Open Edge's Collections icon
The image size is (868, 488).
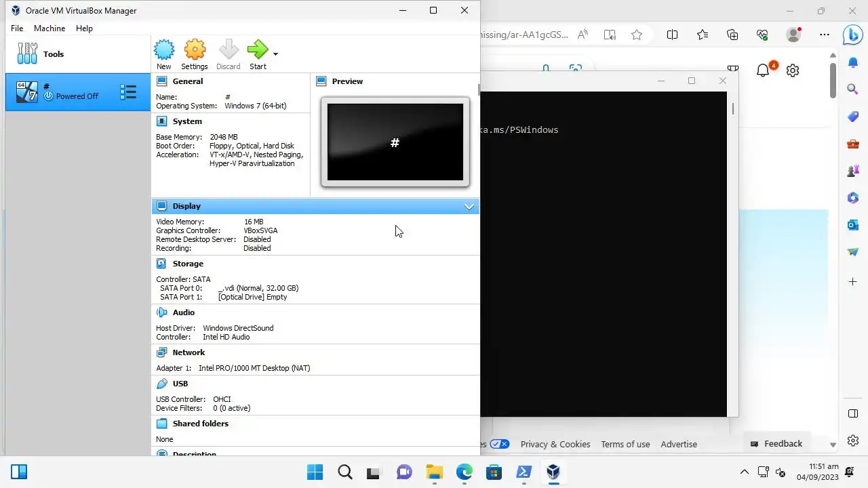click(x=732, y=35)
